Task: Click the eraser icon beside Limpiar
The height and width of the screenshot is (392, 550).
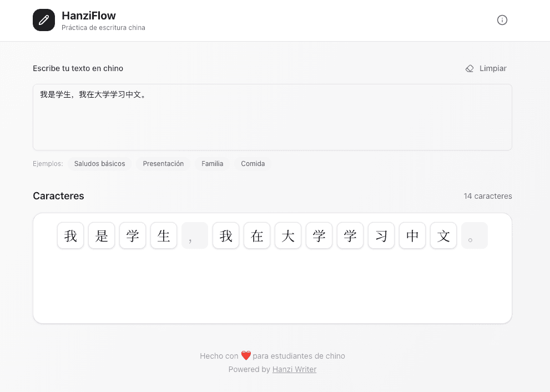Action: point(470,68)
